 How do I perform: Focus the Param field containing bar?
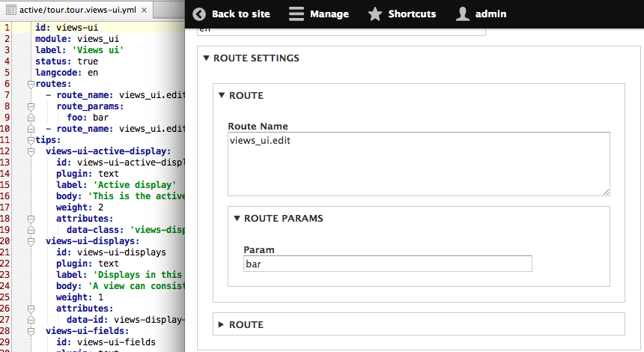coord(387,264)
